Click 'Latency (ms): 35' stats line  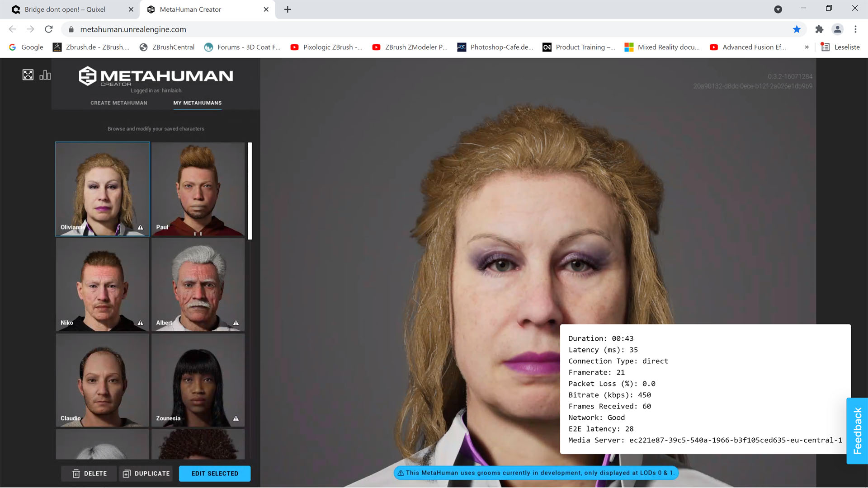coord(603,350)
